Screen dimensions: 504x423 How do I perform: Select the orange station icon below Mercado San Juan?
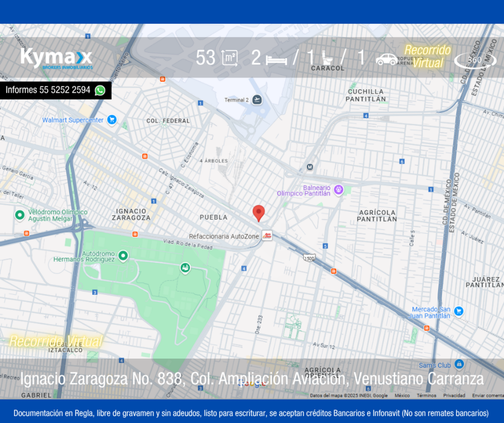[427, 328]
